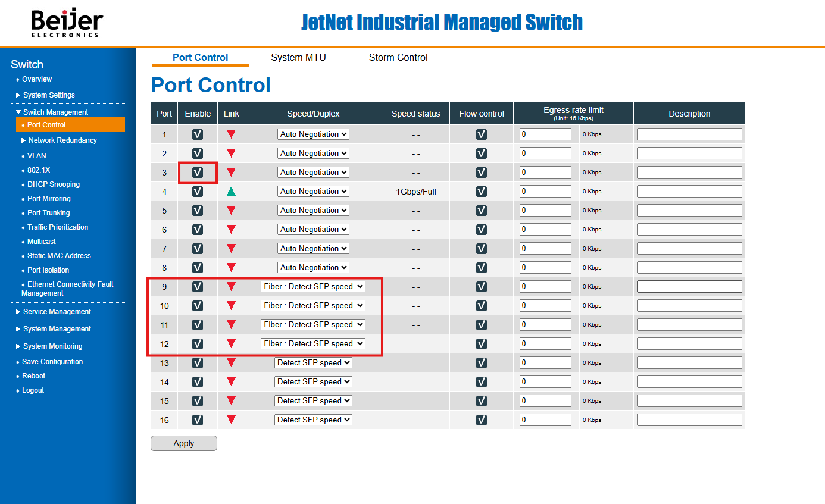Switch to the Port Control tab

(200, 58)
